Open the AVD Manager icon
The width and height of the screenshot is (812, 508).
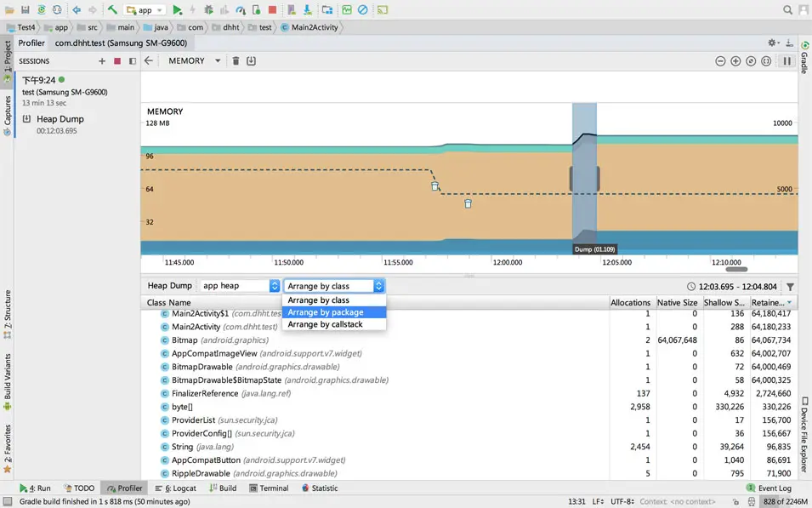292,10
